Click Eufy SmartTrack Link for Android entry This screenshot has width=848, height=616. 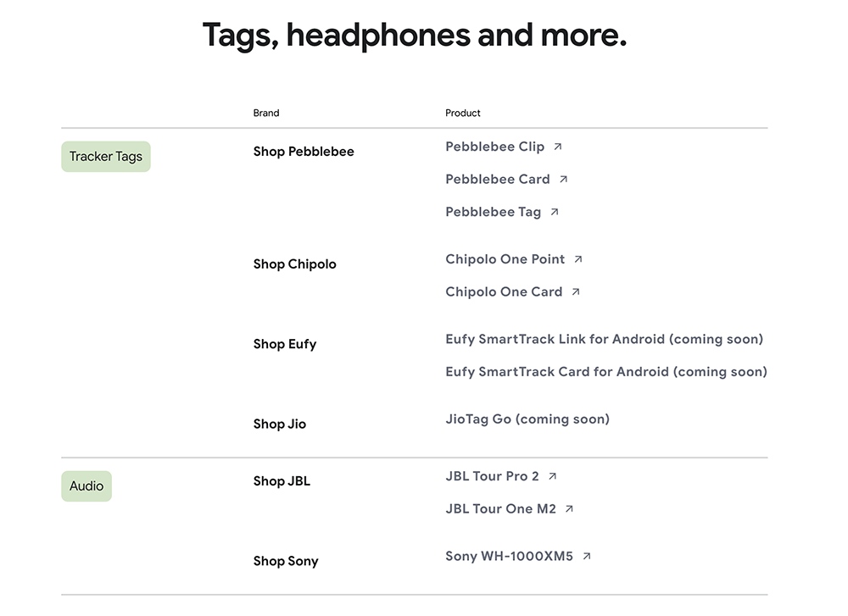point(604,339)
